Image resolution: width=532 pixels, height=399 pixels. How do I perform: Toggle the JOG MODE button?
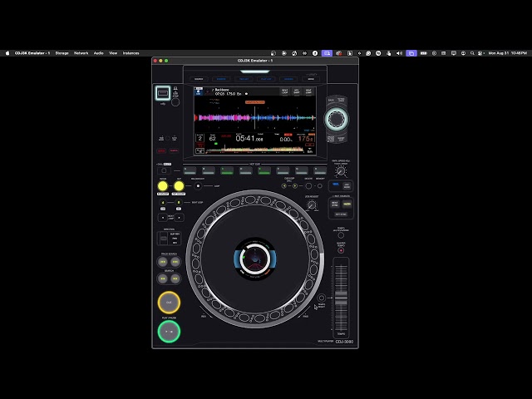(x=347, y=186)
